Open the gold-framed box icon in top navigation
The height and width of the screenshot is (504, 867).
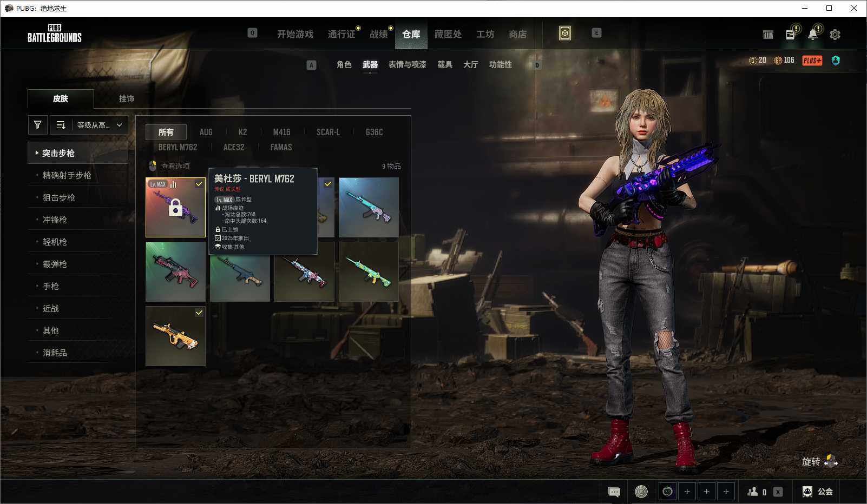[565, 34]
